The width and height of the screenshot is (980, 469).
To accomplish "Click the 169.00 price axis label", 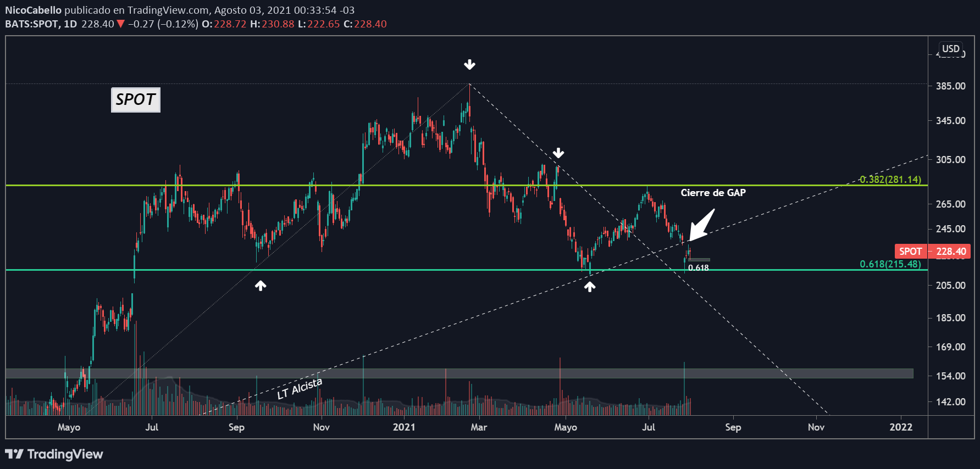I will pyautogui.click(x=951, y=347).
